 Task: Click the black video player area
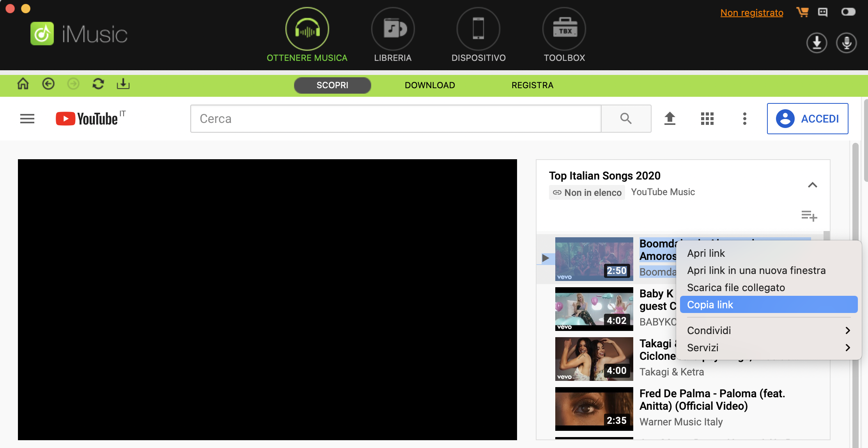[267, 300]
